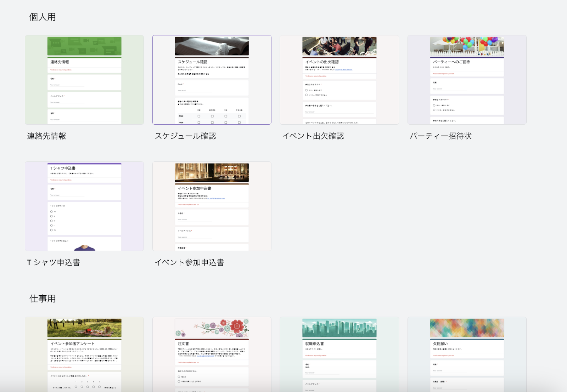The width and height of the screenshot is (567, 392).
Task: Click the purple T-shirt preview image
Action: (x=85, y=248)
